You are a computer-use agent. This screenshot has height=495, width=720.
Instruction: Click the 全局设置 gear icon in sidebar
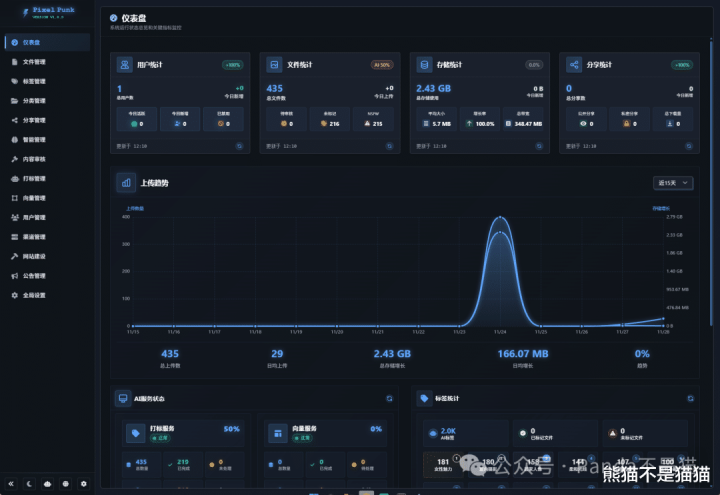click(15, 295)
